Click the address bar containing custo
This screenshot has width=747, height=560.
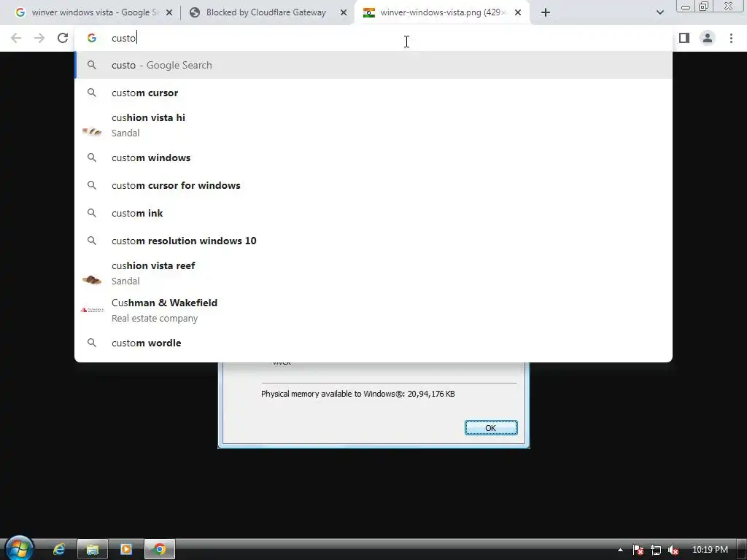(373, 38)
